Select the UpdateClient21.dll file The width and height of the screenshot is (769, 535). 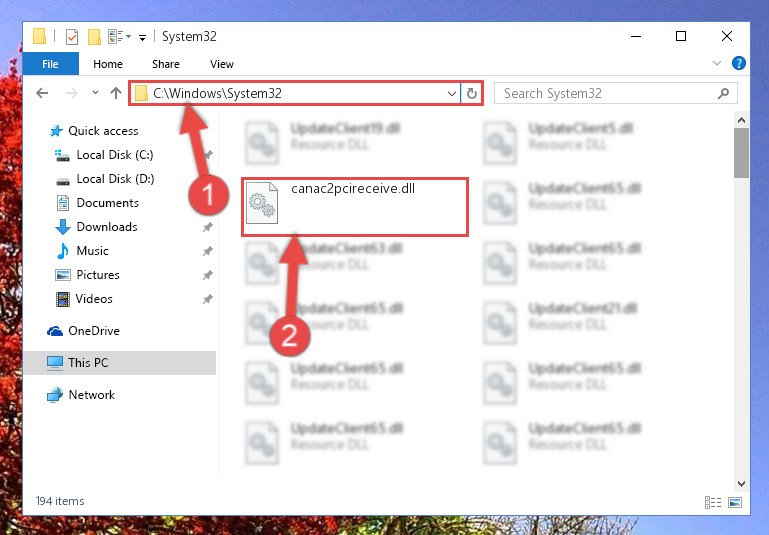560,322
